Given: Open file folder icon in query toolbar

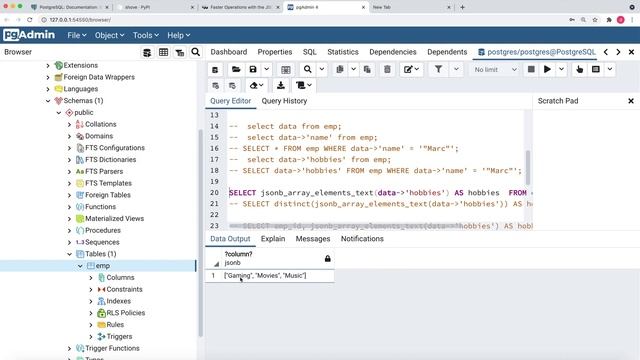Looking at the screenshot, I should 236,70.
